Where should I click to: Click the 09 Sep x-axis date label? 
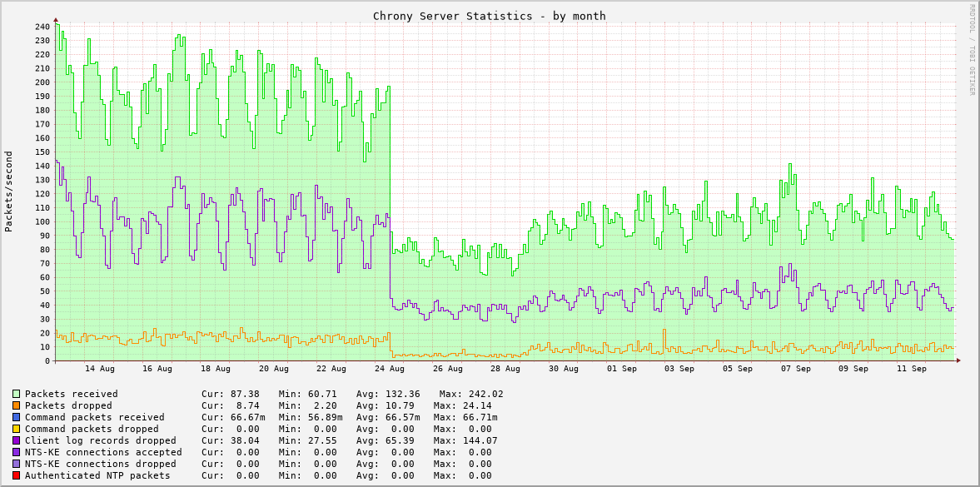coord(853,369)
